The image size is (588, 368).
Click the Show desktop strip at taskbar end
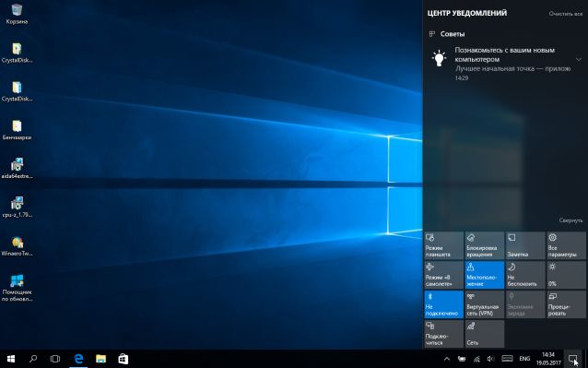(x=585, y=359)
